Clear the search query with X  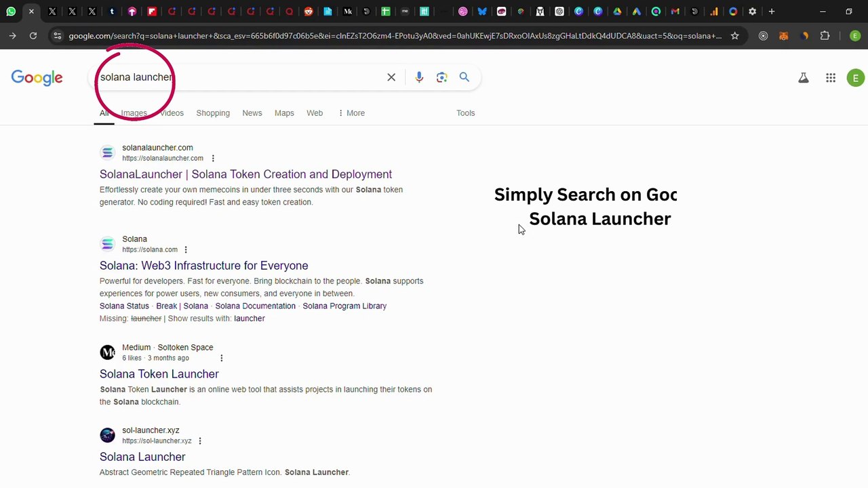point(391,77)
